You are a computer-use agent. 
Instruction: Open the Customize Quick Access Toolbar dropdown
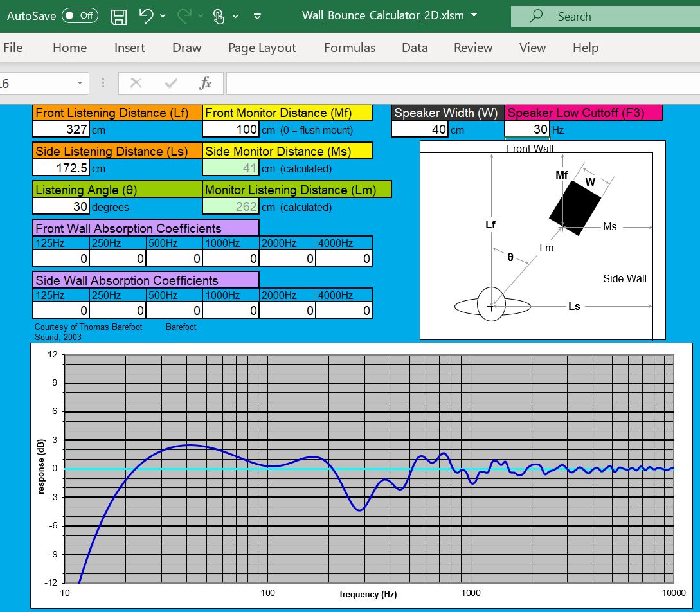(258, 16)
